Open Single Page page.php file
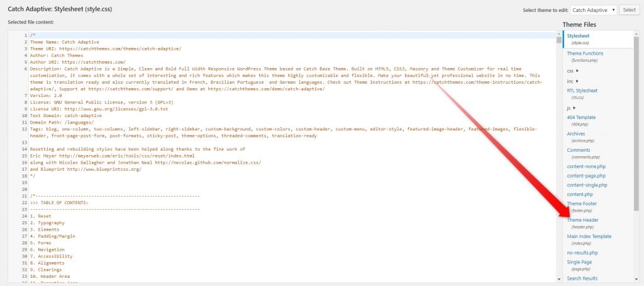Viewport: 644px width, 286px height. (x=579, y=262)
